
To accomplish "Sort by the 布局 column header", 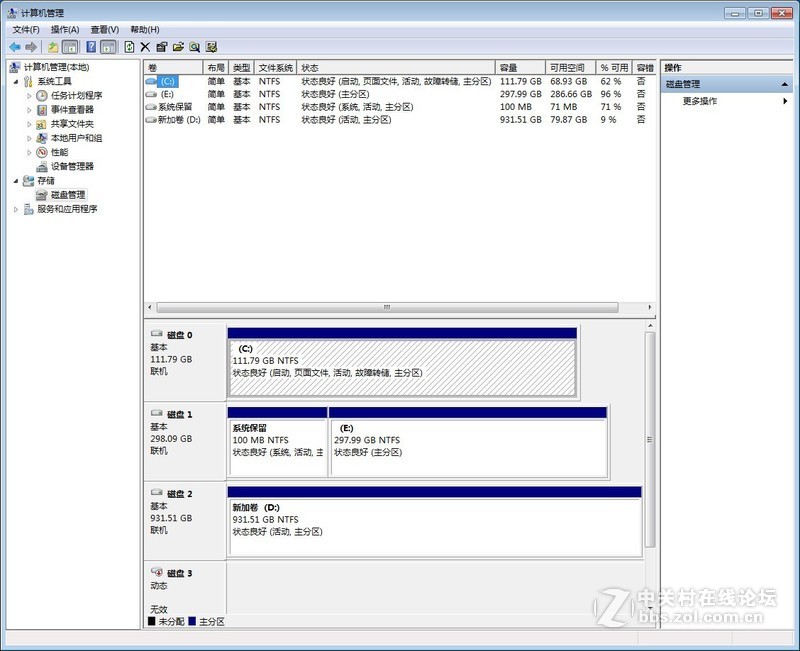I will 216,67.
